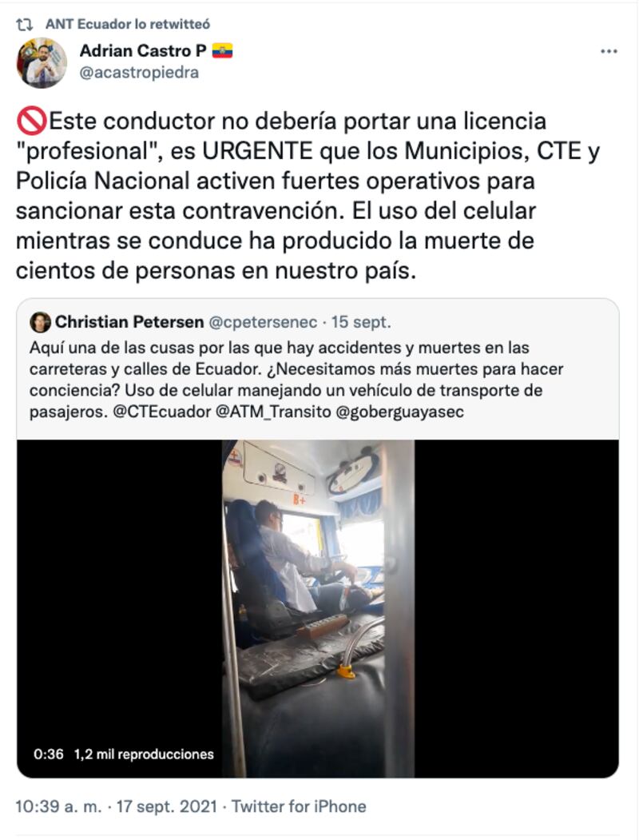Click Christian Petersen's small avatar
The image size is (639, 840).
tap(40, 322)
